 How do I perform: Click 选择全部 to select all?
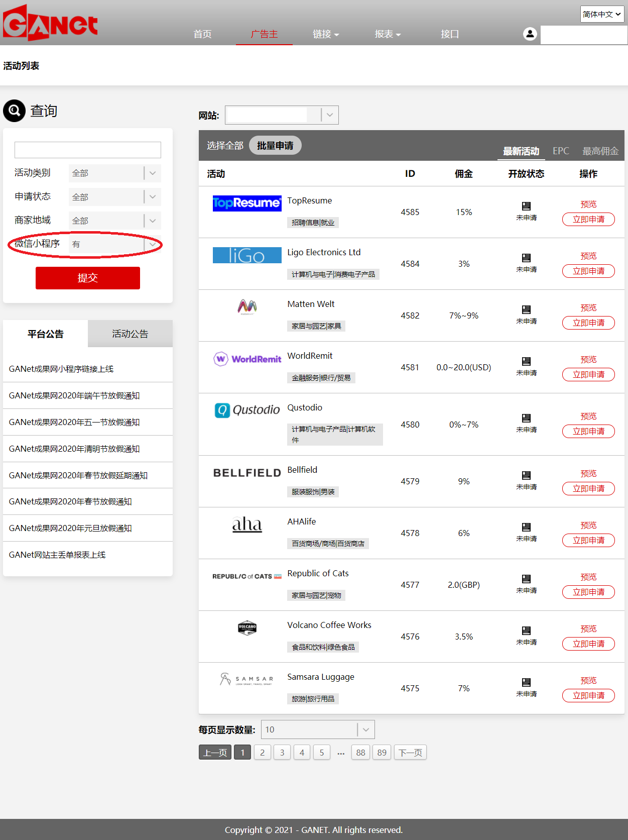point(225,145)
